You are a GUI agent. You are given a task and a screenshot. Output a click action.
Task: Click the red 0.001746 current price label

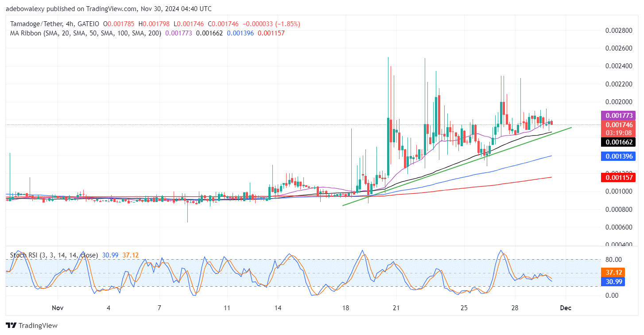[618, 125]
